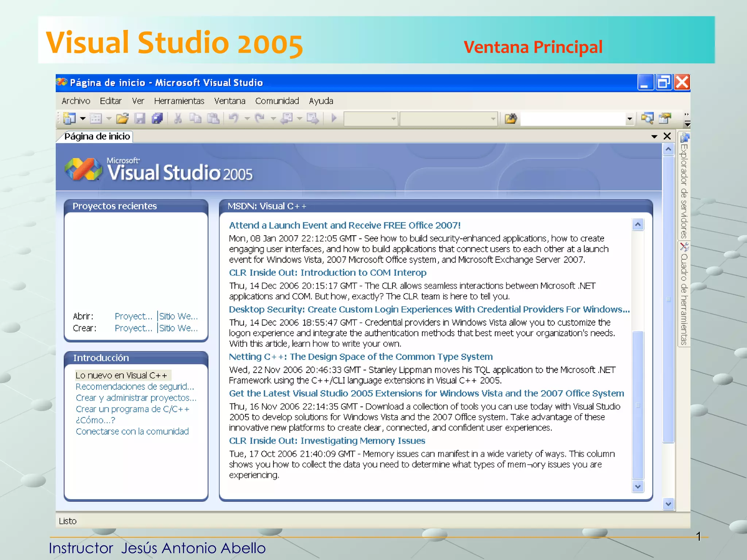Close the Página de inicio document tab
Screen dimensions: 747x560
pos(667,136)
